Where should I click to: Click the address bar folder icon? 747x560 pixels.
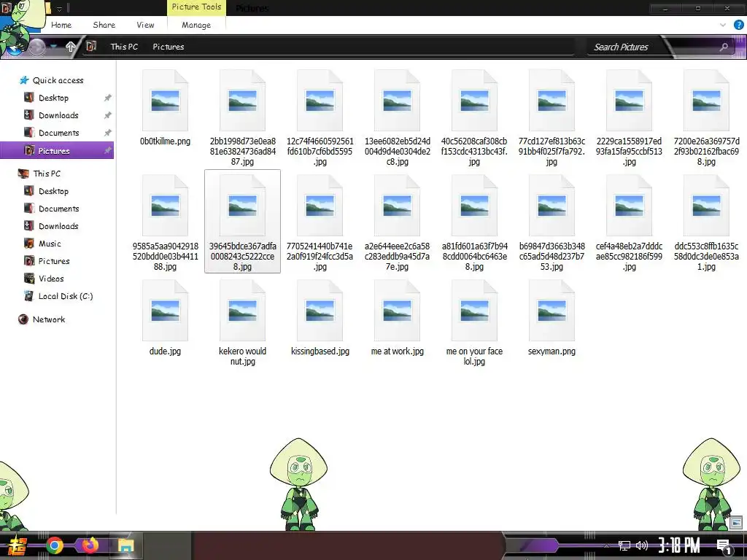tap(91, 46)
